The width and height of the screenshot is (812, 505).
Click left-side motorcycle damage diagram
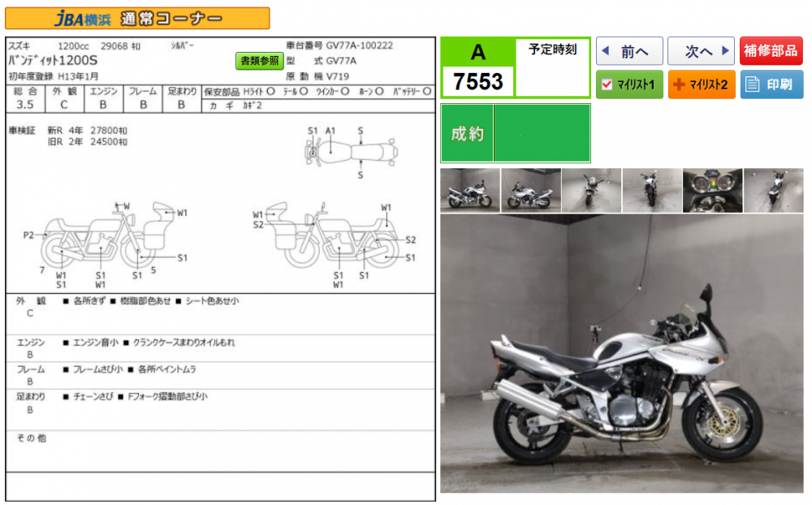tap(106, 245)
